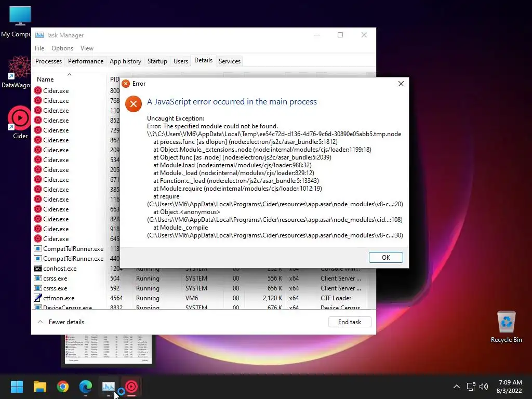Select the CompatTelRunner.exe row with PID starting 440
This screenshot has width=532, height=399.
pyautogui.click(x=77, y=258)
